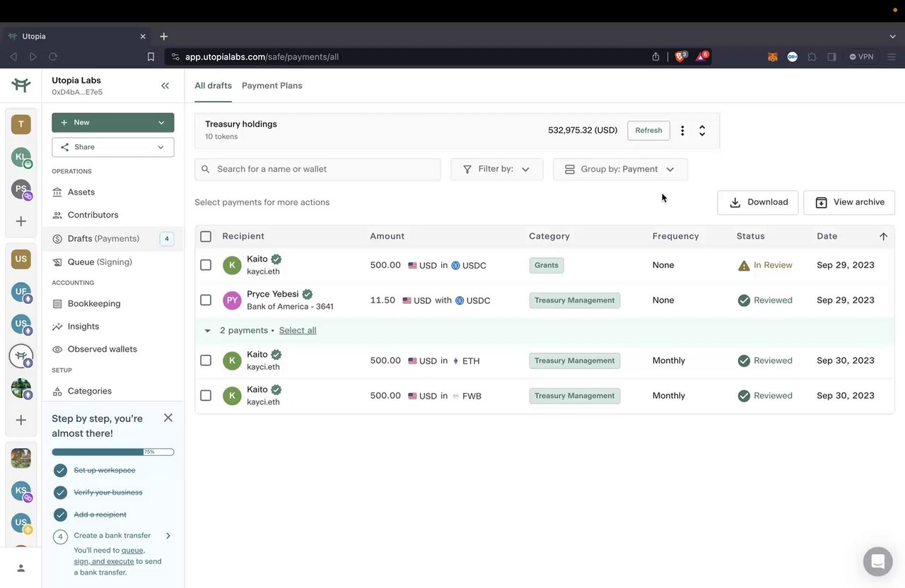Screen dimensions: 905x588
Task: Click the Refresh treasury button
Action: [x=648, y=131]
